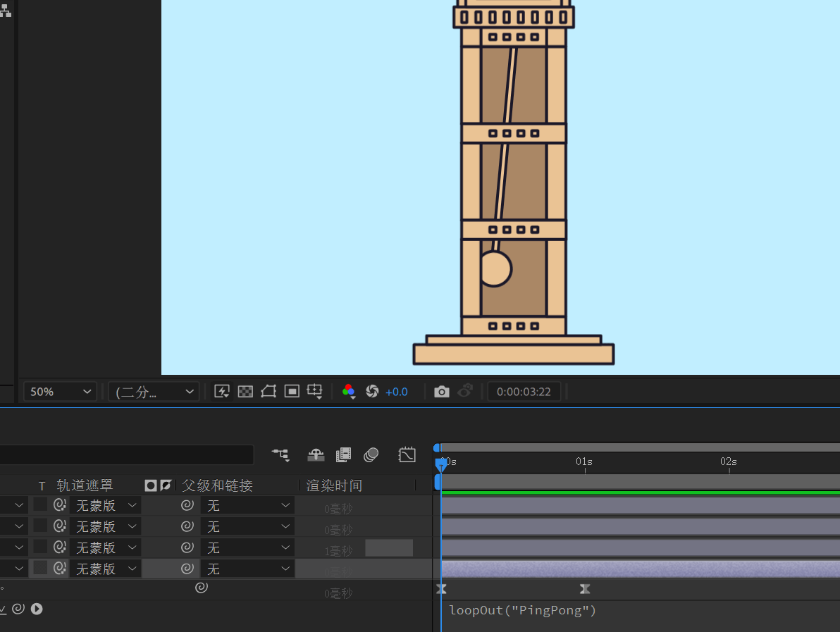This screenshot has width=840, height=632.
Task: Click the reset exposure icon
Action: point(372,392)
